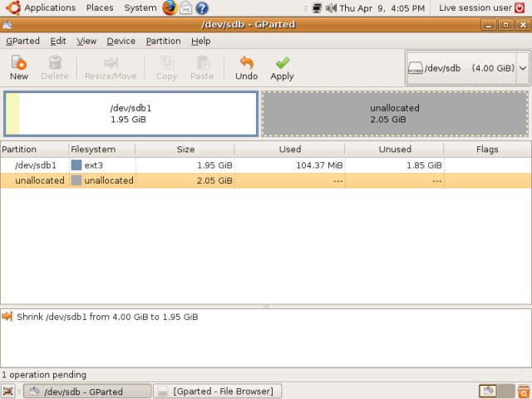Click the Size column header
532x399 pixels.
[185, 150]
